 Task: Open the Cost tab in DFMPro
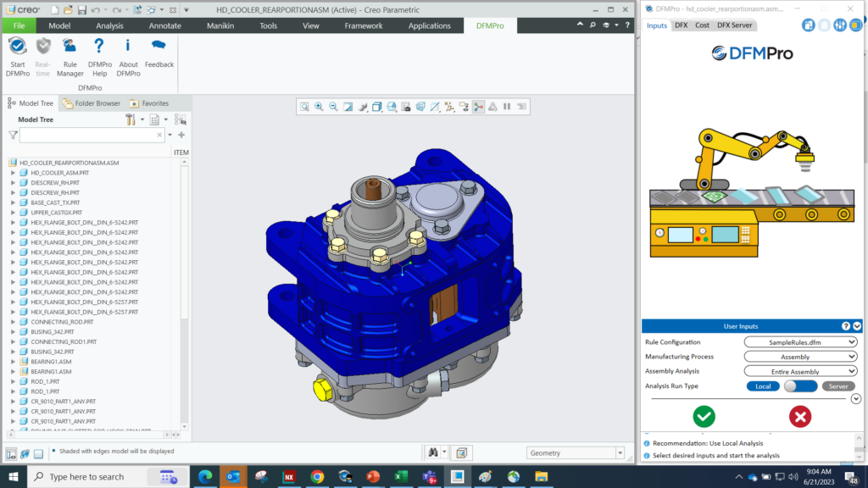(x=702, y=25)
